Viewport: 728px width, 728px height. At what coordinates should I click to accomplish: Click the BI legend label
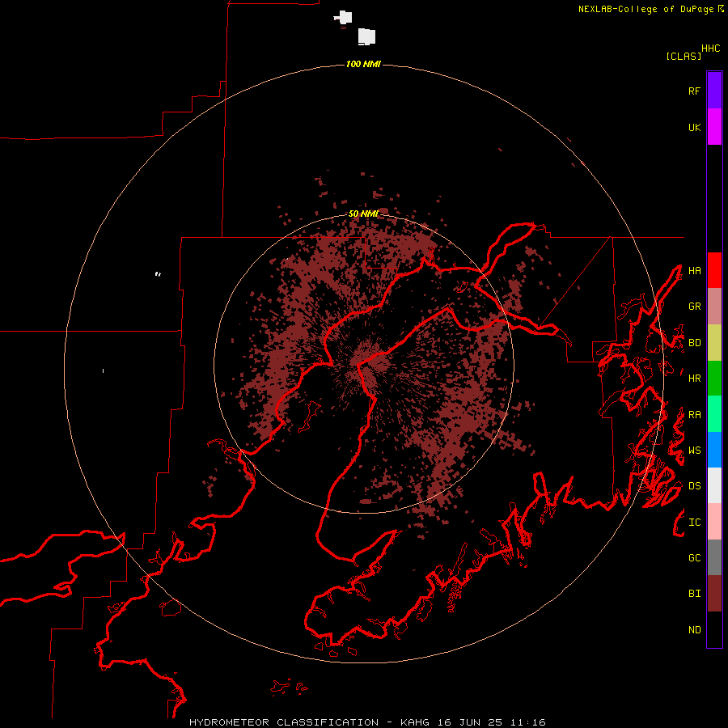(694, 594)
